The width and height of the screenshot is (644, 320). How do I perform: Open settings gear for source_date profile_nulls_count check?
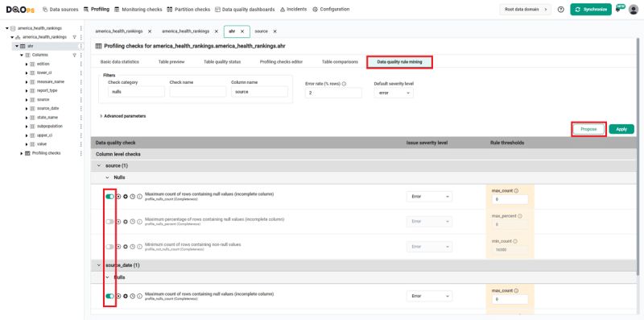pos(126,296)
